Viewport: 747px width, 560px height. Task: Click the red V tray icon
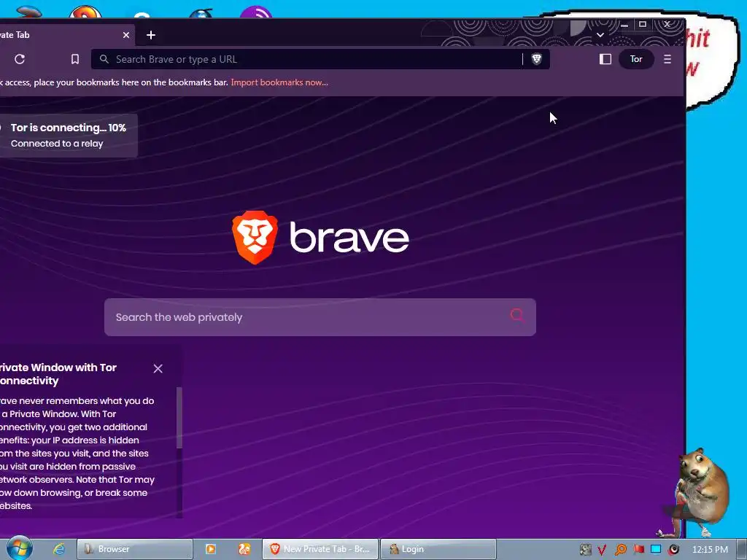click(x=602, y=550)
